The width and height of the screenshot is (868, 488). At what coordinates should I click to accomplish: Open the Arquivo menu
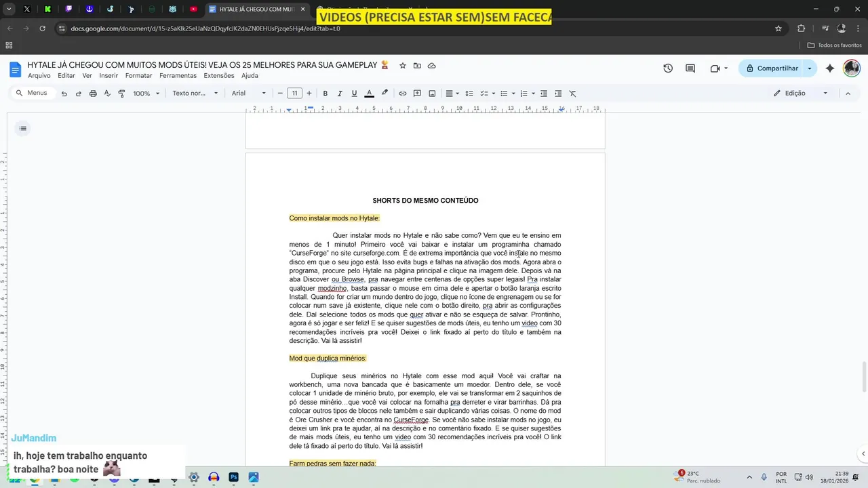pos(39,76)
